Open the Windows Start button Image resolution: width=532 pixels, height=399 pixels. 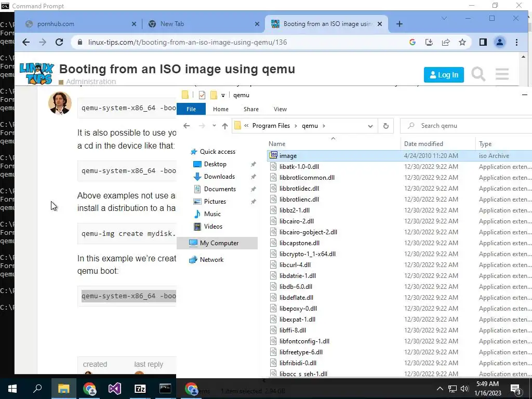click(x=12, y=389)
